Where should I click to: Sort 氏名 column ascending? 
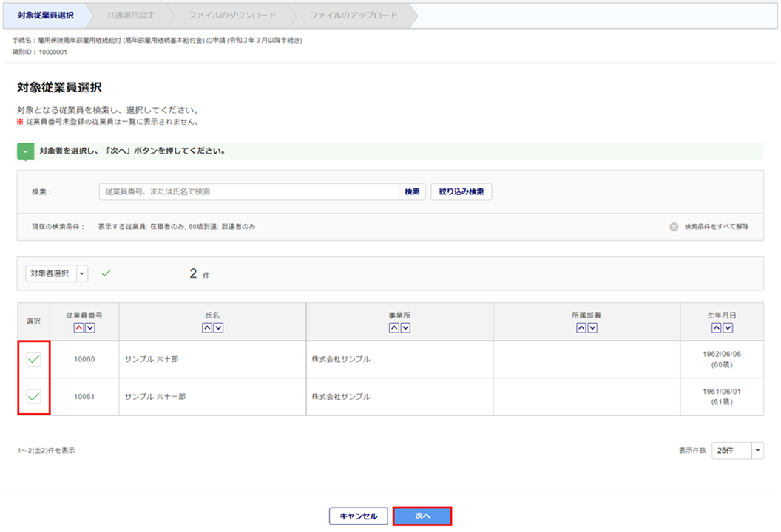point(207,327)
